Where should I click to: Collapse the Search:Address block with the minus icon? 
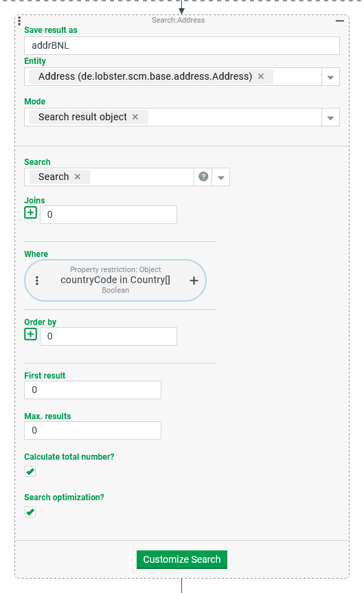click(x=340, y=21)
